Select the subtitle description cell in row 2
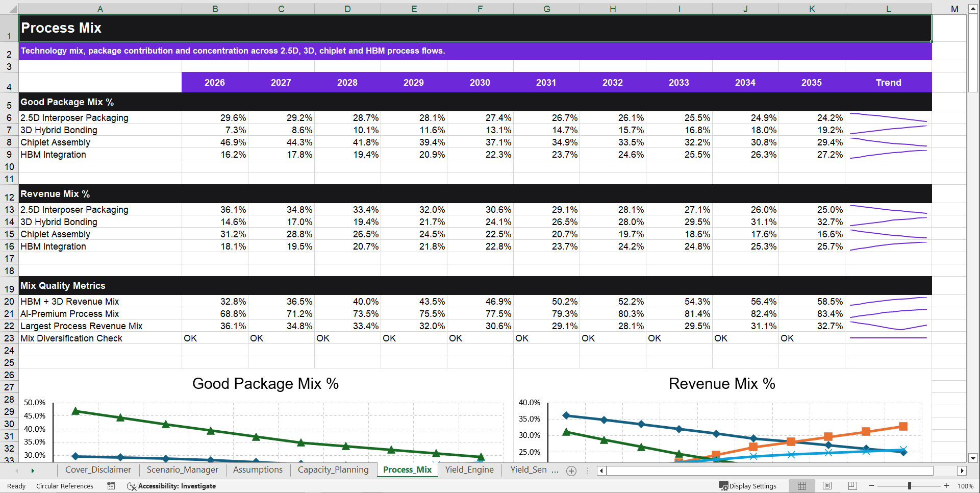 pos(475,51)
